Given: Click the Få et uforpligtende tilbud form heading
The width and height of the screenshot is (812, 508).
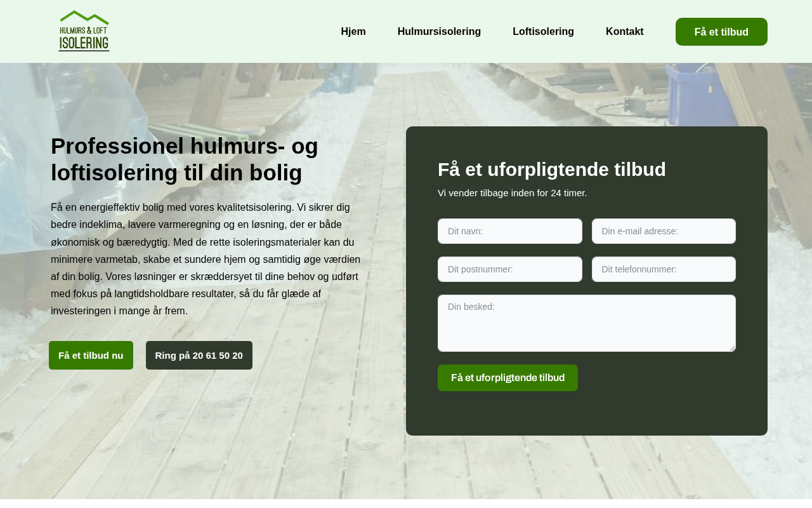Looking at the screenshot, I should point(552,170).
